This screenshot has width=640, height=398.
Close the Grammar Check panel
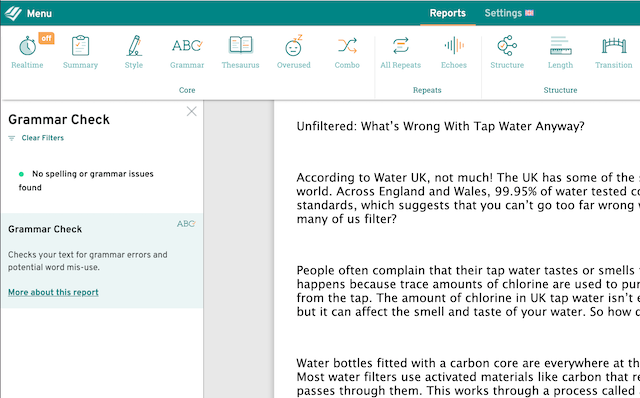[191, 111]
